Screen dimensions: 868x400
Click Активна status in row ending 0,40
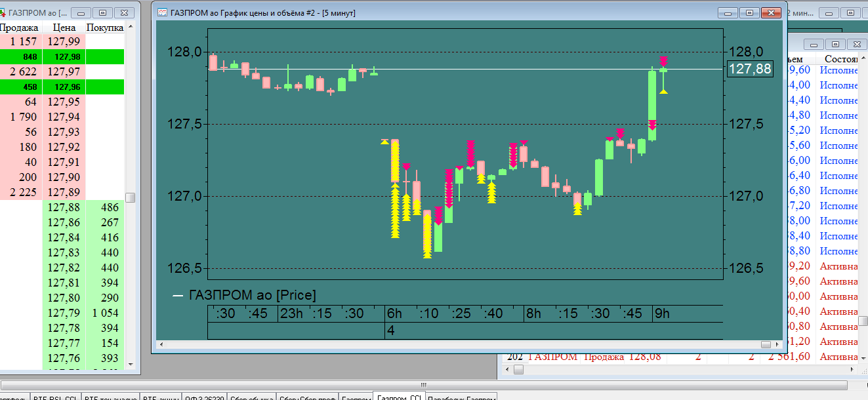[x=838, y=311]
